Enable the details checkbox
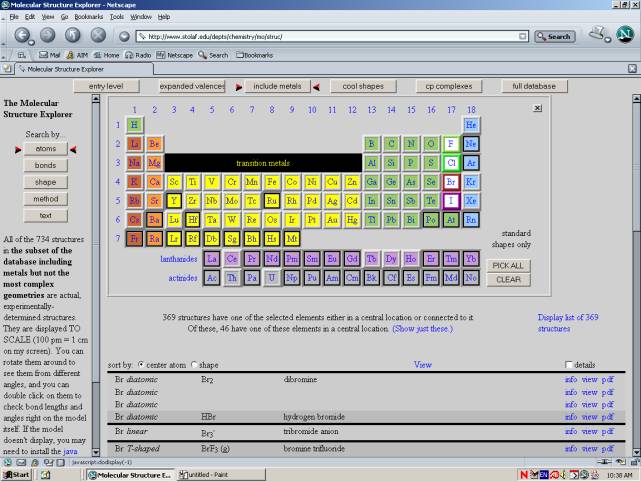This screenshot has height=482, width=641. point(570,365)
